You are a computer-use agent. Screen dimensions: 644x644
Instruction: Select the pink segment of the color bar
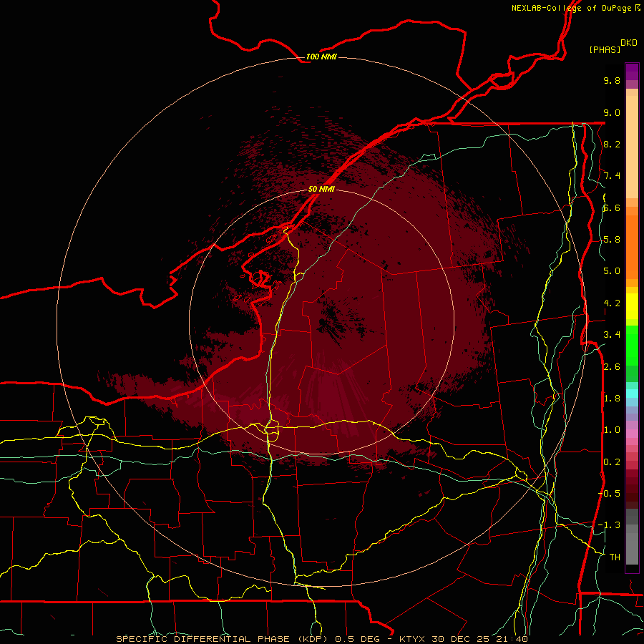[x=632, y=434]
